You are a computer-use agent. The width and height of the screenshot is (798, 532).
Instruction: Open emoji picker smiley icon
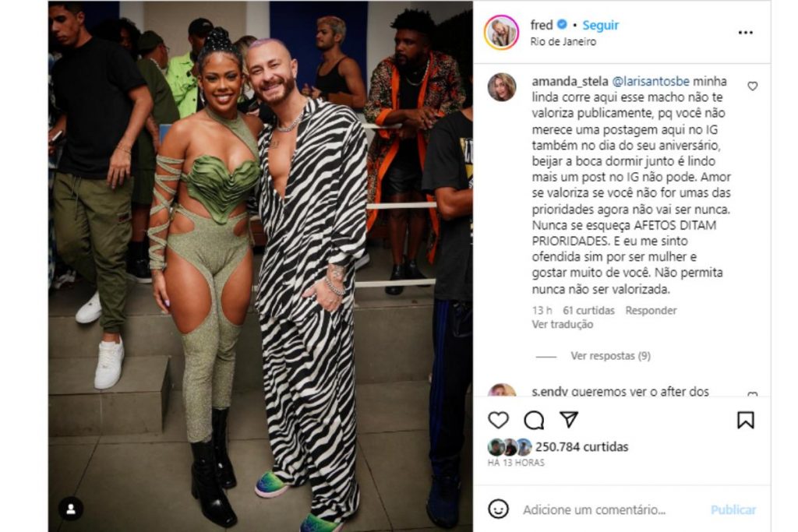[498, 509]
